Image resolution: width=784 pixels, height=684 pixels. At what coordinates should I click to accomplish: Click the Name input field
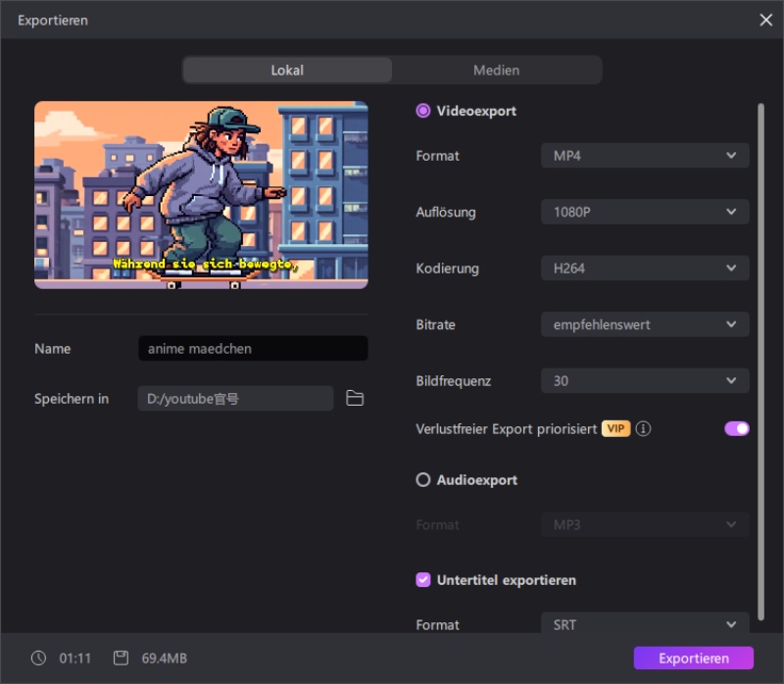[253, 349]
